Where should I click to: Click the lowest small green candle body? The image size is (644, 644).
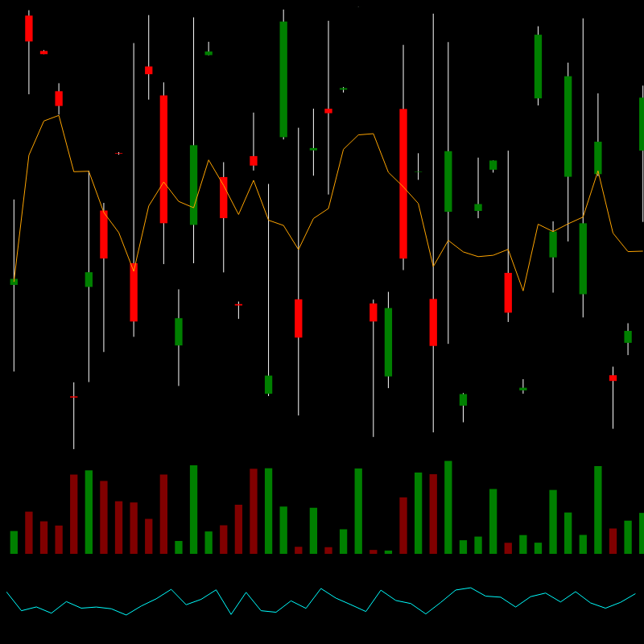point(463,399)
